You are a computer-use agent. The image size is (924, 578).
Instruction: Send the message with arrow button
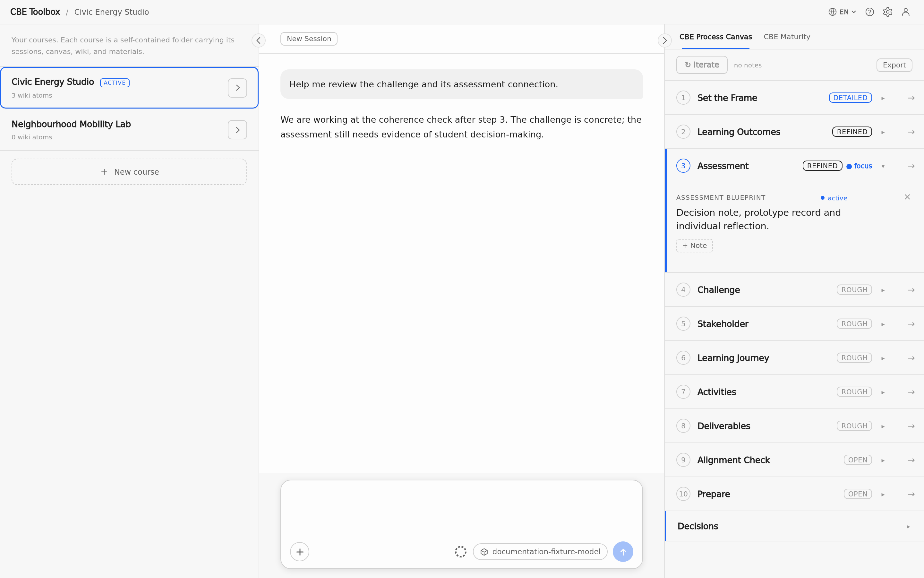point(623,552)
